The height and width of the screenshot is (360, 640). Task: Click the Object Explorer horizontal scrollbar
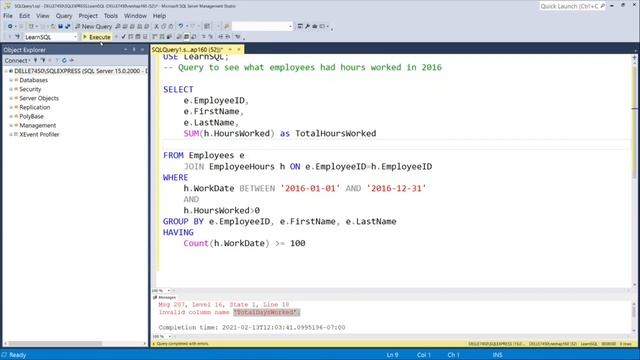click(x=76, y=344)
